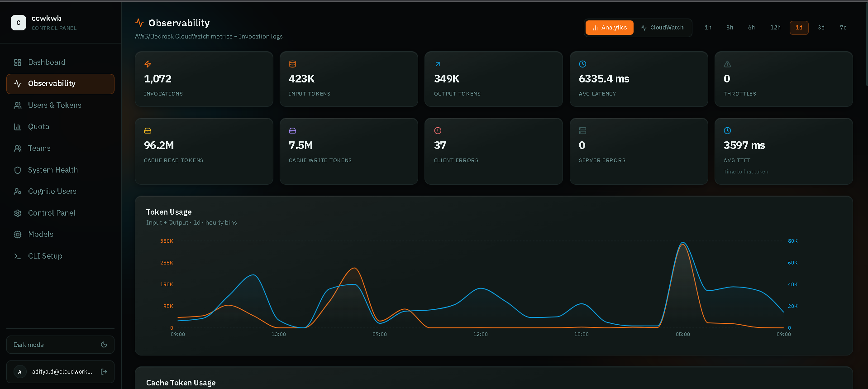Image resolution: width=868 pixels, height=389 pixels.
Task: Open the Control Panel page
Action: tap(60, 213)
